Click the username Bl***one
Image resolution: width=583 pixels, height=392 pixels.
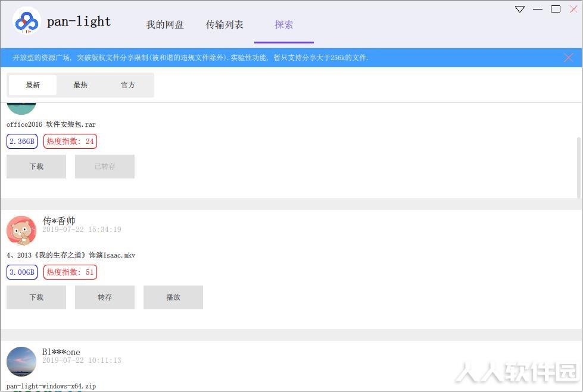(x=61, y=352)
